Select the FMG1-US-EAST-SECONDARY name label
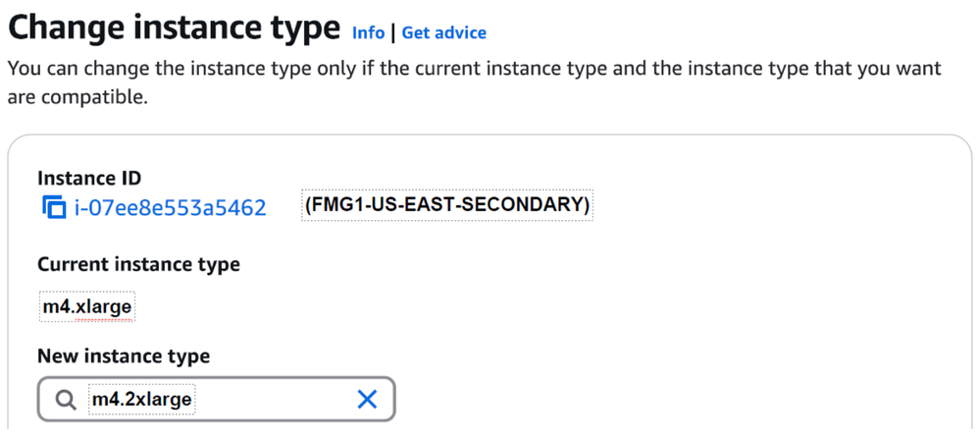The height and width of the screenshot is (437, 980). point(446,205)
